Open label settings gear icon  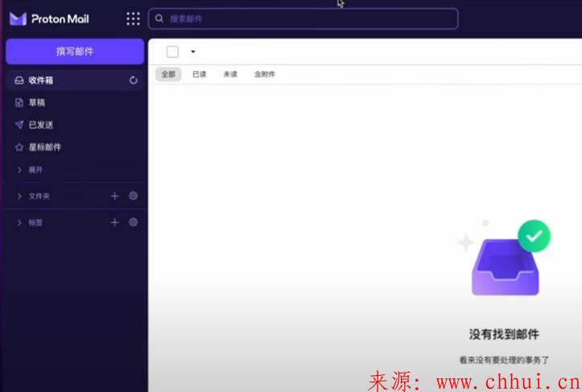[134, 222]
